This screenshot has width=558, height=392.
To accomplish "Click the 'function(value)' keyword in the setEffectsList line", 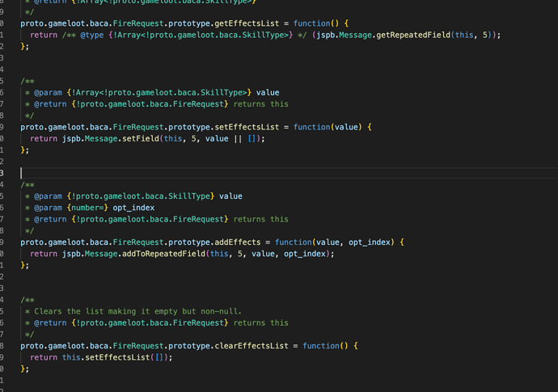I will point(328,127).
